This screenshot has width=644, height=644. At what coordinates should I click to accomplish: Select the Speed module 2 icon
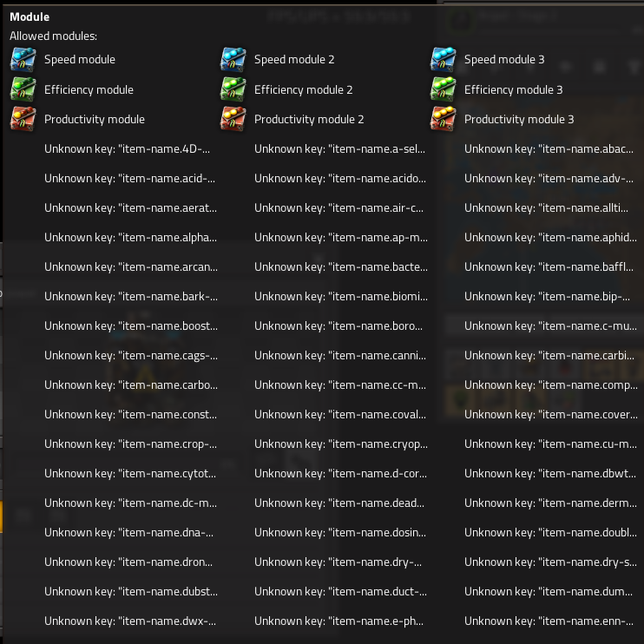(233, 60)
